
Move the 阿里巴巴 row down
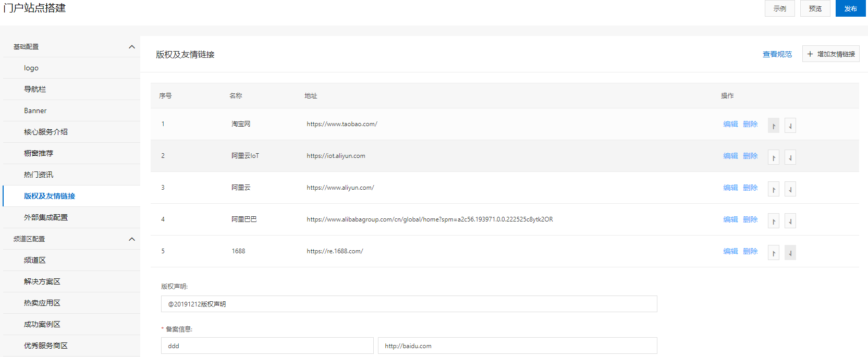pos(790,221)
